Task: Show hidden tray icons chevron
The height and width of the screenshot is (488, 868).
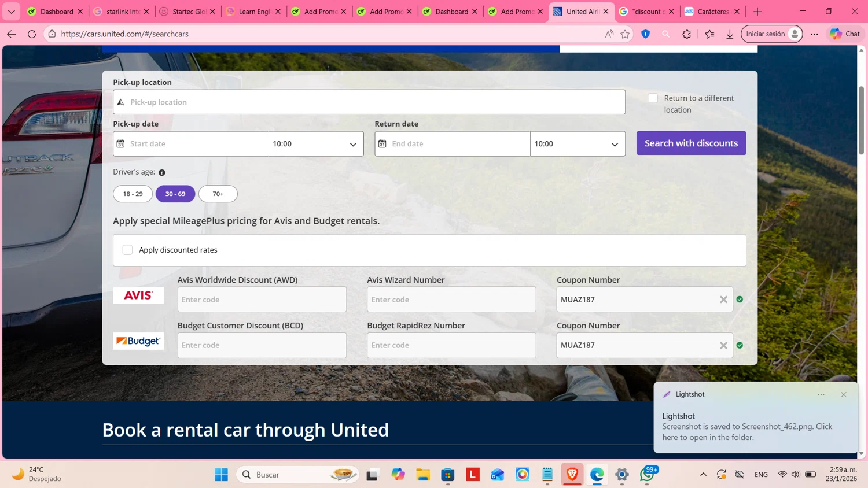Action: click(x=703, y=475)
